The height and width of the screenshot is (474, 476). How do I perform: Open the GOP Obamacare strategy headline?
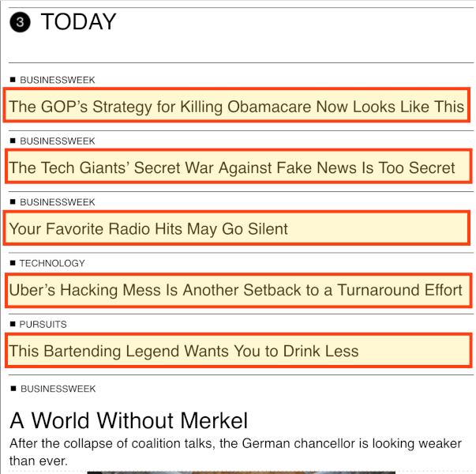pyautogui.click(x=237, y=105)
